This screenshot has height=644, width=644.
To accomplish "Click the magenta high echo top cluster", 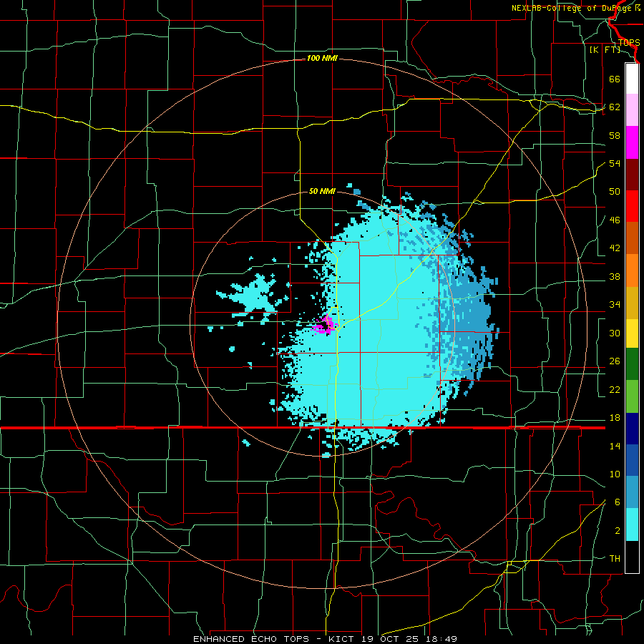I will [x=324, y=324].
